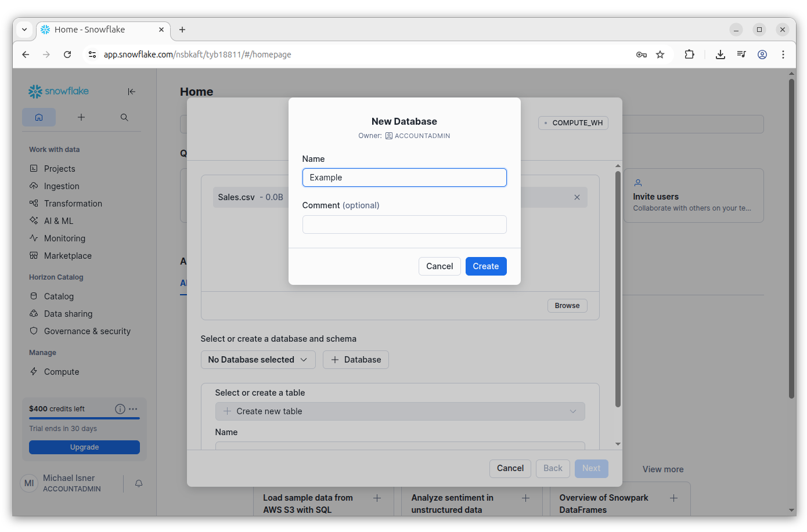
Task: Open Governance & security menu item
Action: tap(87, 331)
